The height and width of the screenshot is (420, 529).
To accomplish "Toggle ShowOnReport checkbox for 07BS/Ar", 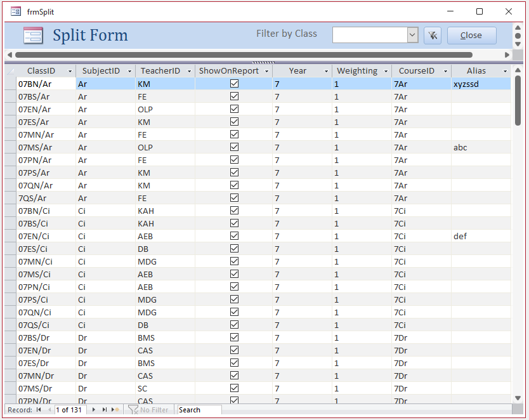I will pos(234,96).
